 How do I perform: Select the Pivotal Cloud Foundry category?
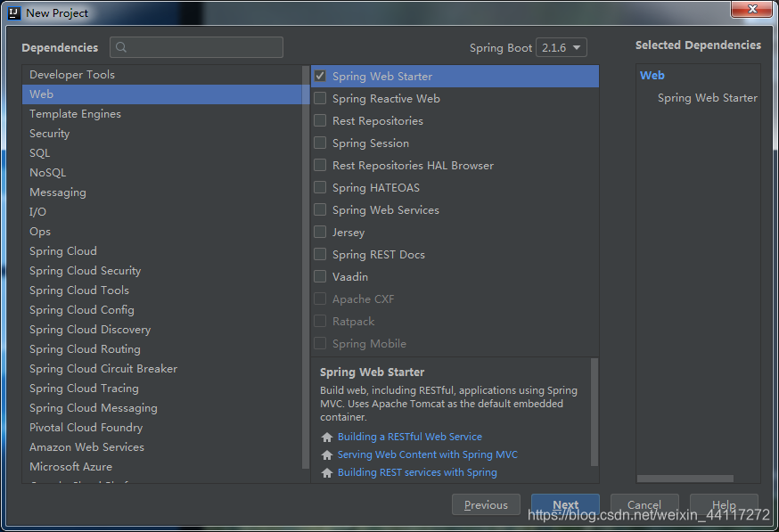click(x=162, y=428)
